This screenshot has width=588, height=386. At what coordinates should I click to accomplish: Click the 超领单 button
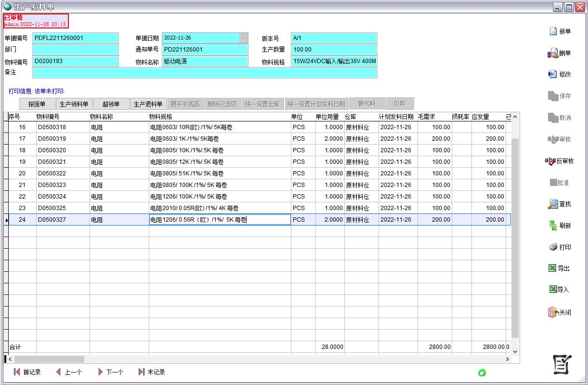pos(111,104)
